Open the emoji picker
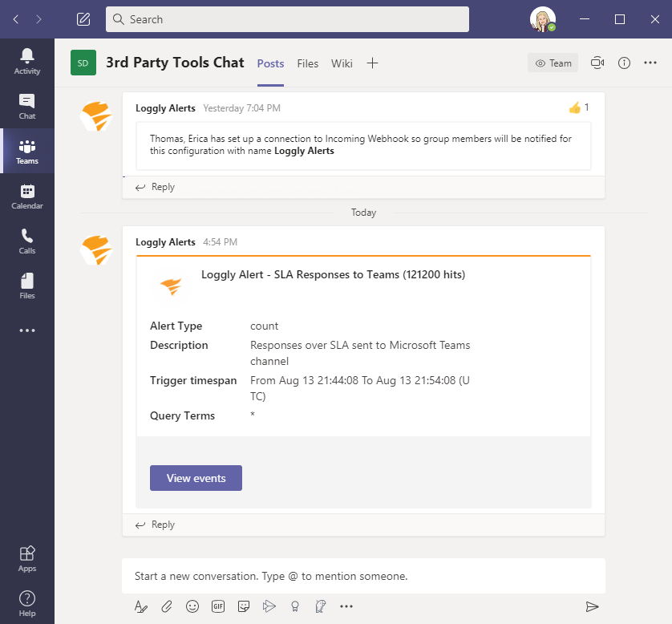The width and height of the screenshot is (672, 624). 192,606
